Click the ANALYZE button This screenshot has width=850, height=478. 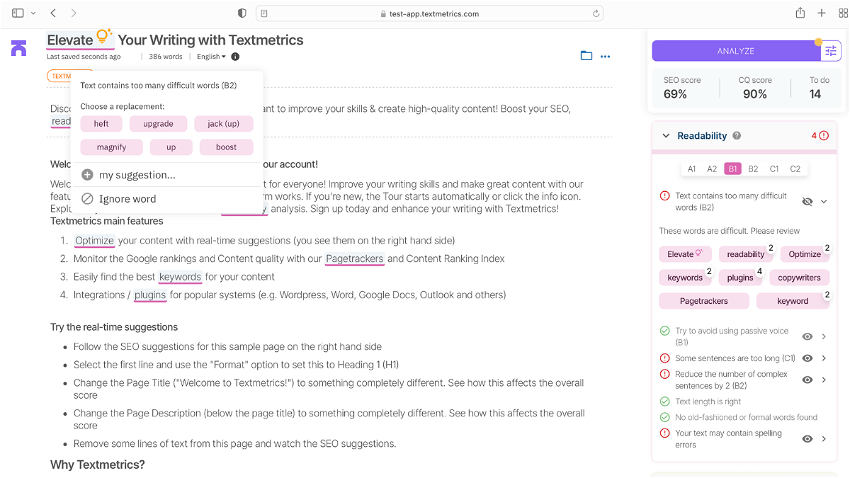click(736, 51)
